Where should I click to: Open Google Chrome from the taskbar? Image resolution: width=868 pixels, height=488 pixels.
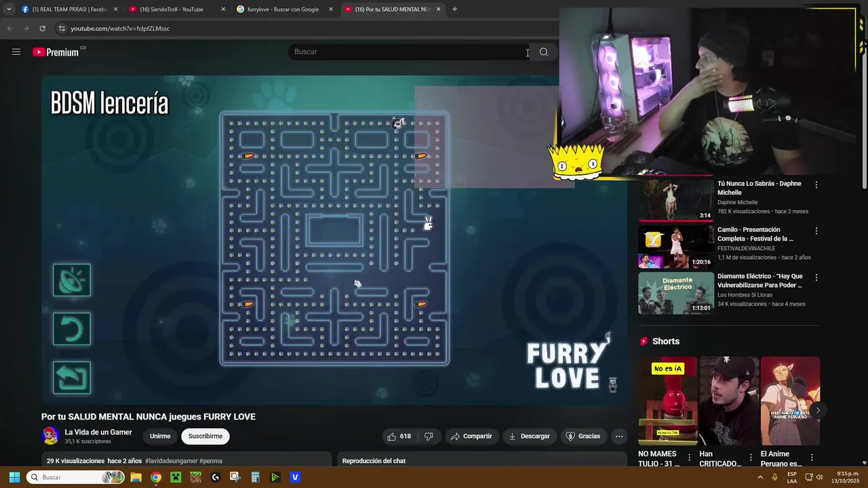pyautogui.click(x=156, y=477)
